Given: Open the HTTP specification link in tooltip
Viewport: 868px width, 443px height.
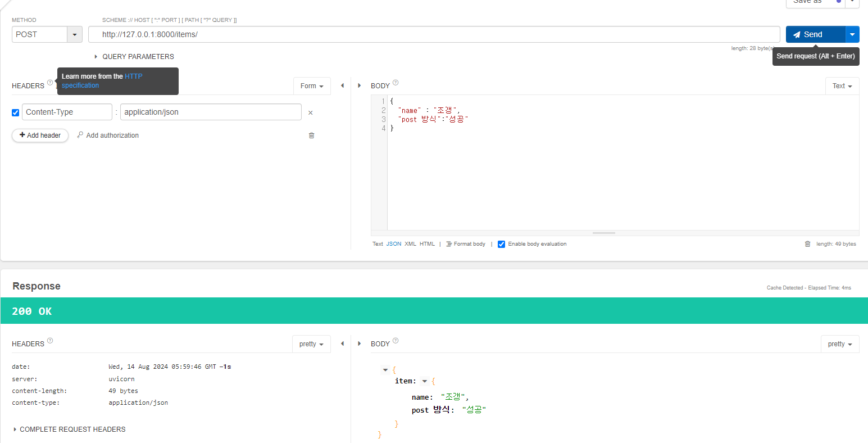Looking at the screenshot, I should (102, 81).
